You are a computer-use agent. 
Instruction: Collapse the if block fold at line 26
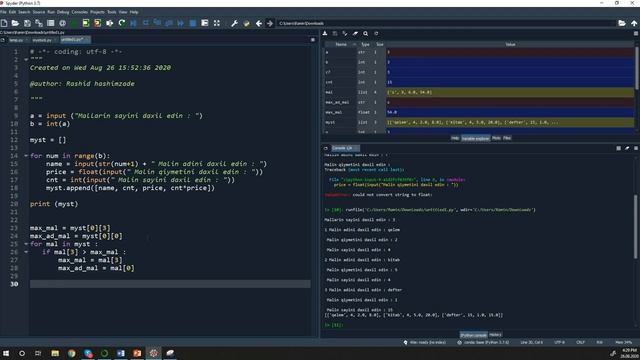click(x=26, y=252)
